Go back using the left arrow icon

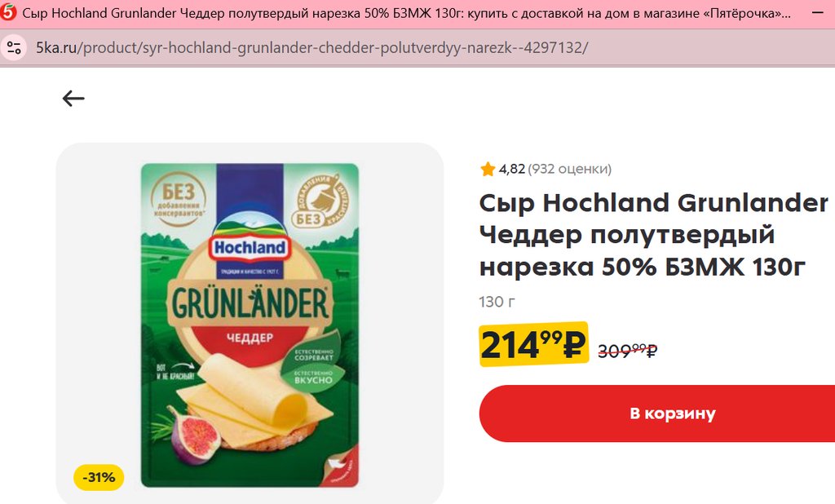(73, 98)
